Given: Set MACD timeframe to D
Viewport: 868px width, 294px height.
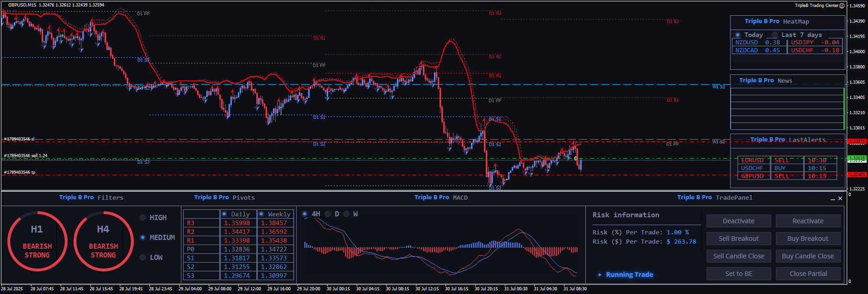Looking at the screenshot, I should pos(328,214).
